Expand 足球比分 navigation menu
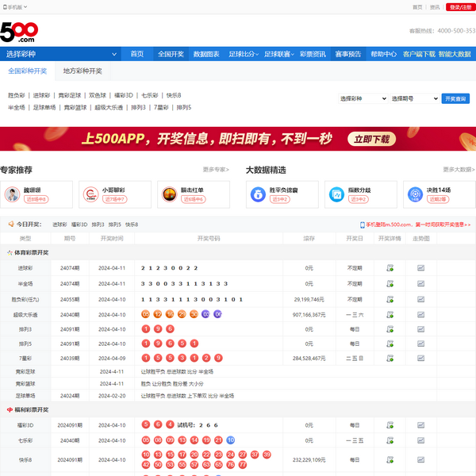The image size is (476, 476). 242,54
